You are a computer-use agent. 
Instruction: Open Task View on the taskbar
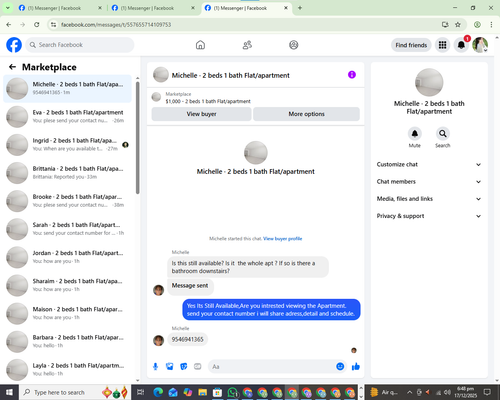(x=141, y=392)
